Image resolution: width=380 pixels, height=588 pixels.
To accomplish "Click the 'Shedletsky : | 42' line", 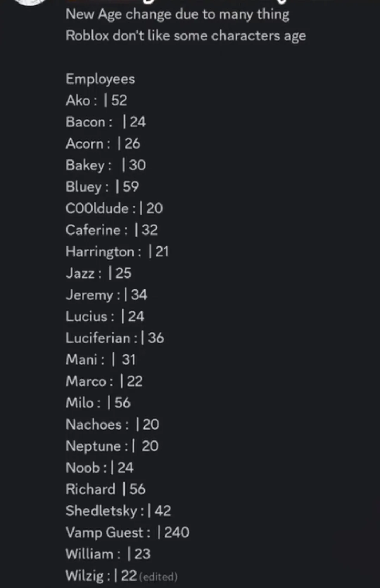I will pos(118,511).
